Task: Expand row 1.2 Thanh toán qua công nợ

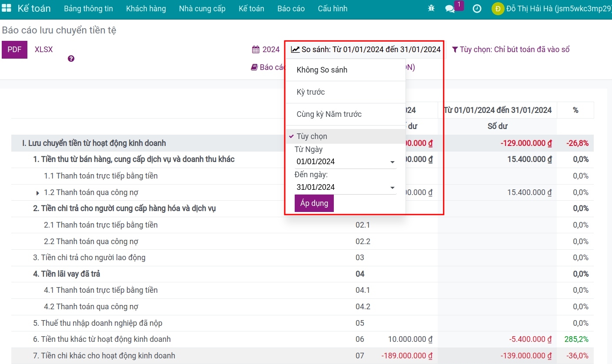Action: point(38,192)
